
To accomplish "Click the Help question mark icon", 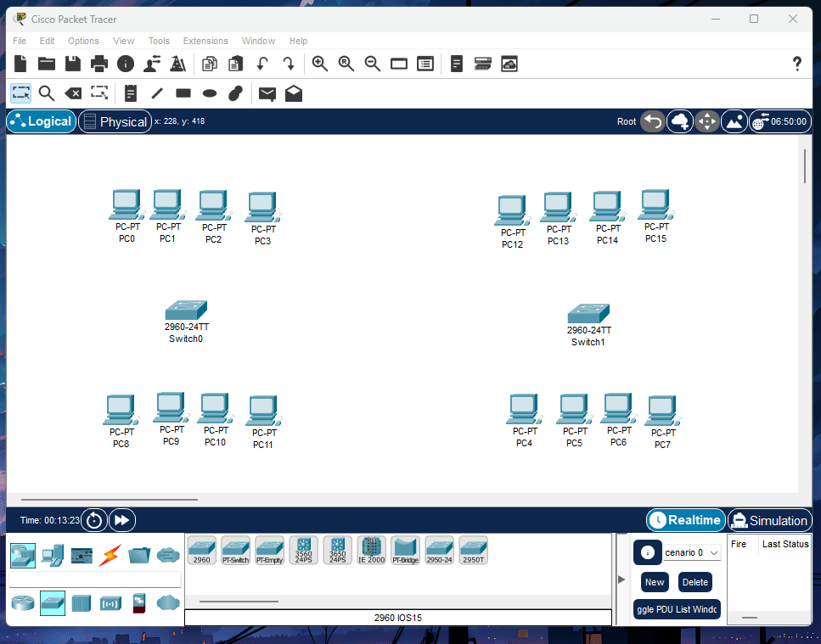I will point(797,64).
